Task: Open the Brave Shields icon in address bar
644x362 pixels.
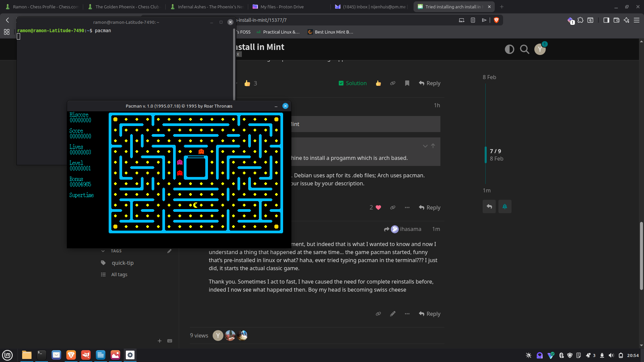Action: coord(496,20)
